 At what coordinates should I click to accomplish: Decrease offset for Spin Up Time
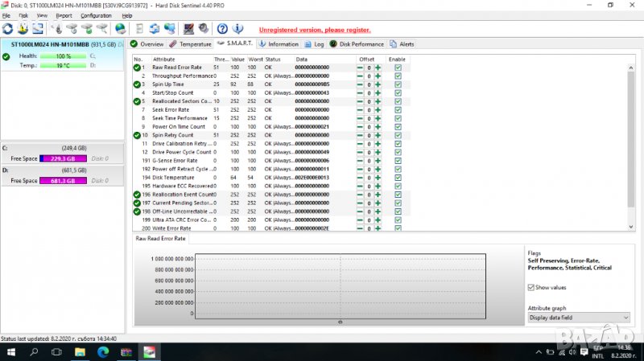(x=361, y=84)
